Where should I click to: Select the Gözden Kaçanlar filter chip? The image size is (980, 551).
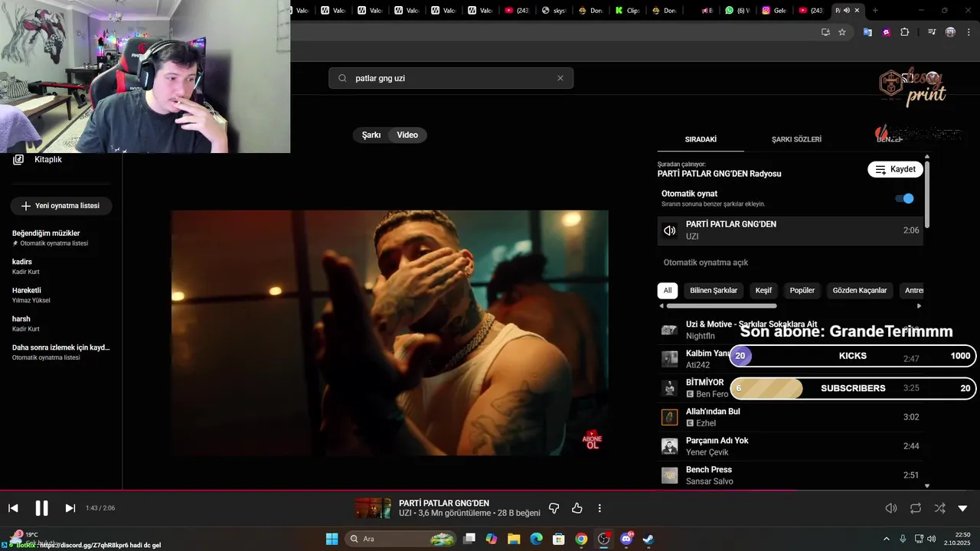[x=860, y=291]
